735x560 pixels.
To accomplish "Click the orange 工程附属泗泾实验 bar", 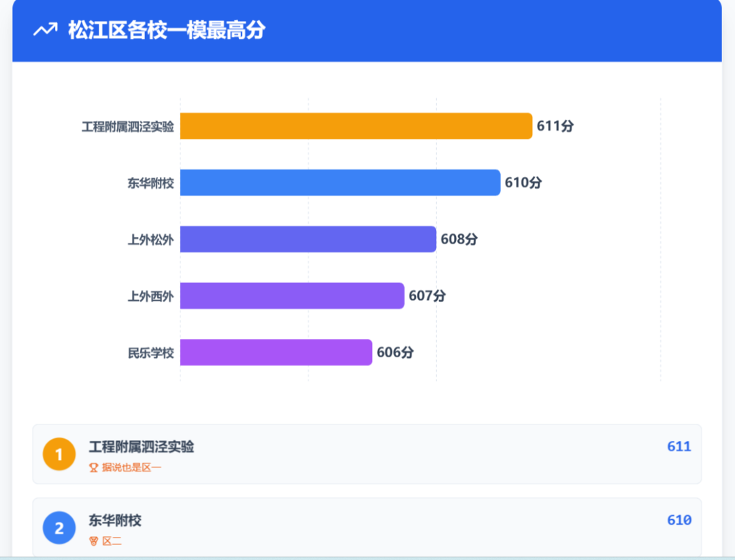I will pos(356,126).
